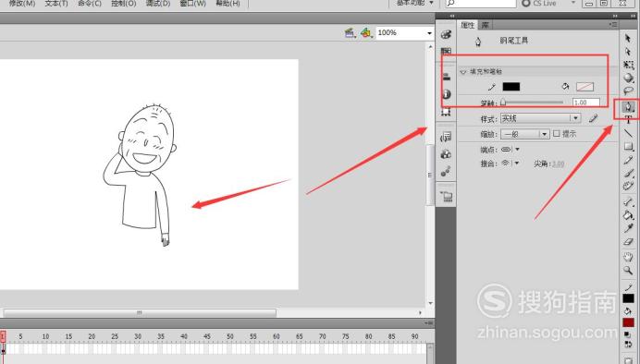Select the Eraser tool
640x364 pixels.
(628, 242)
